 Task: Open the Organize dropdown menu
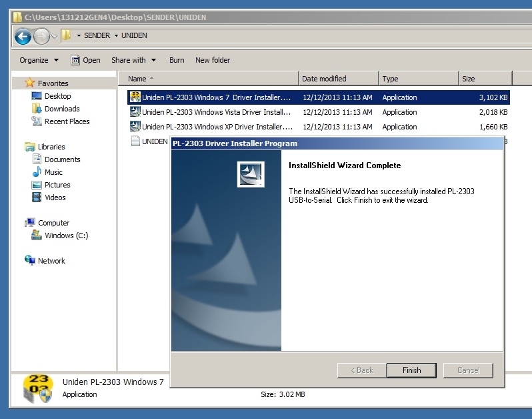coord(39,60)
